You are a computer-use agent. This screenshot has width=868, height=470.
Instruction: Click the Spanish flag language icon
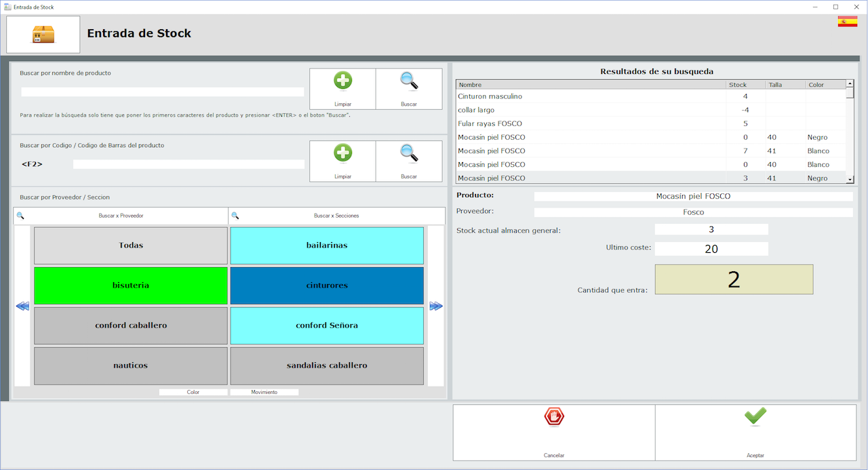pyautogui.click(x=847, y=22)
